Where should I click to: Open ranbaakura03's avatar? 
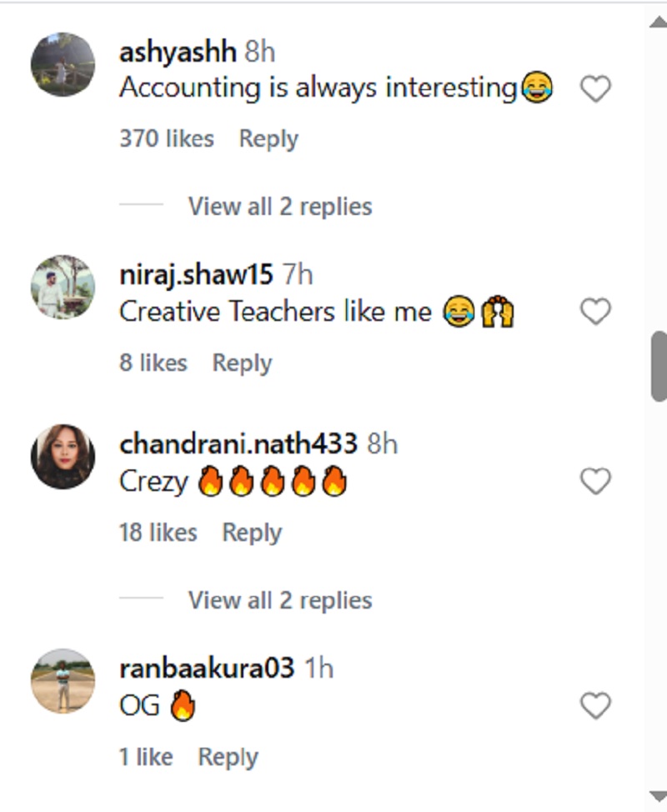63,681
